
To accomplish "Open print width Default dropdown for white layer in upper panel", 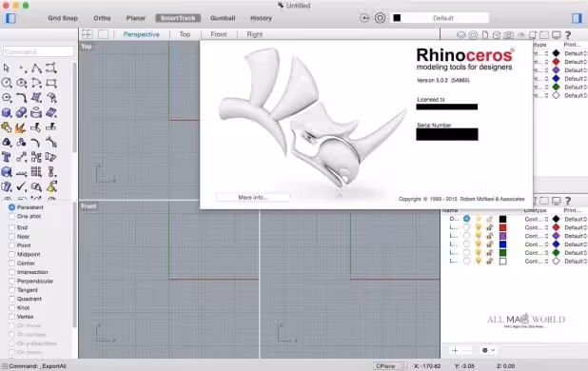I will pyautogui.click(x=576, y=95).
